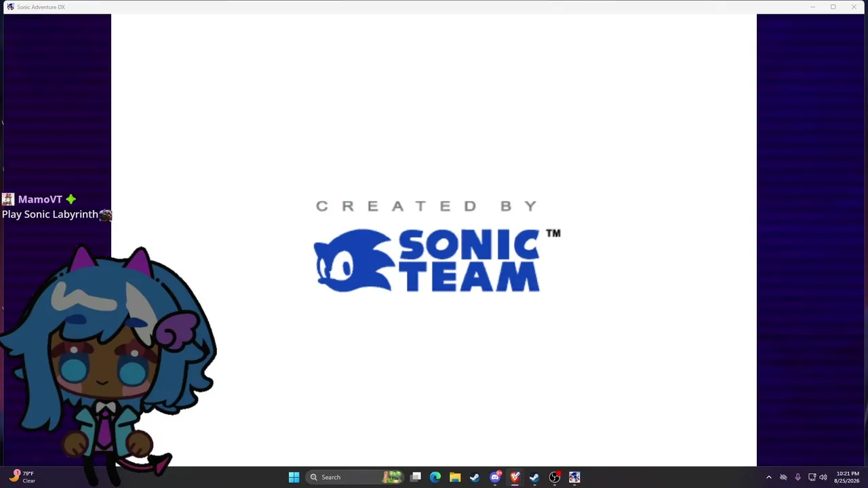The width and height of the screenshot is (868, 488).
Task: Minimize the Sonic Adventure DX window
Action: click(x=812, y=7)
